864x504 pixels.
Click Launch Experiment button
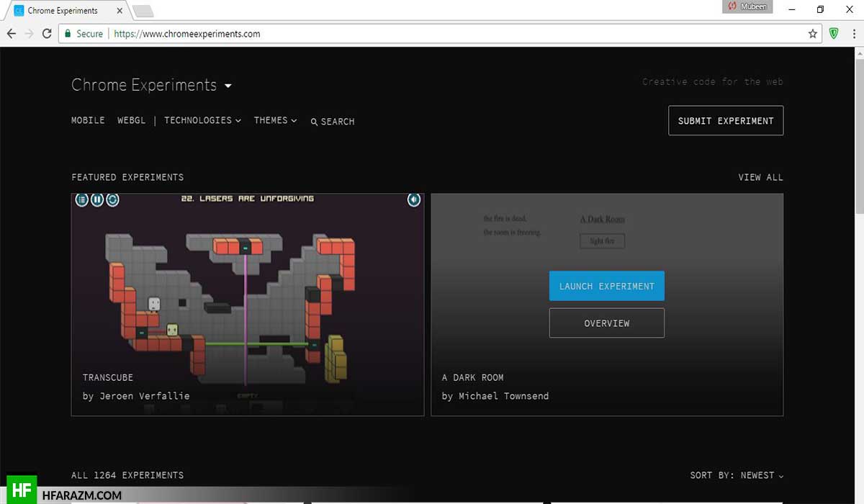point(607,286)
